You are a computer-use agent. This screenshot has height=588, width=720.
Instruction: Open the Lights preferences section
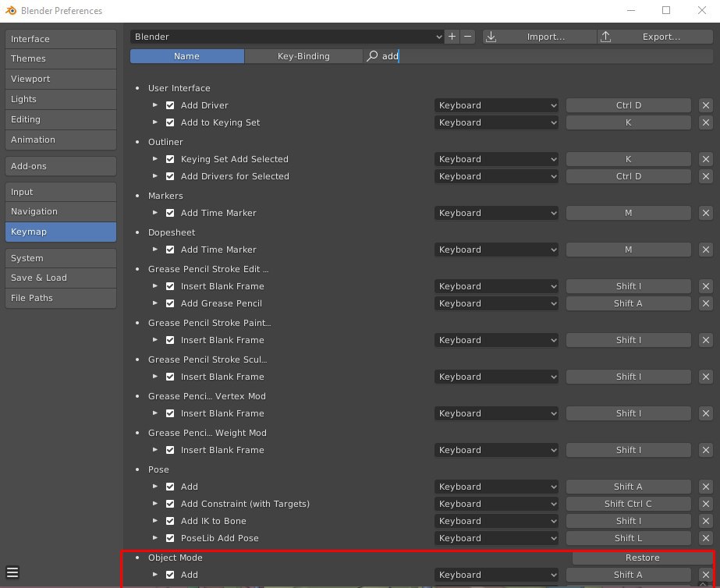[x=61, y=99]
